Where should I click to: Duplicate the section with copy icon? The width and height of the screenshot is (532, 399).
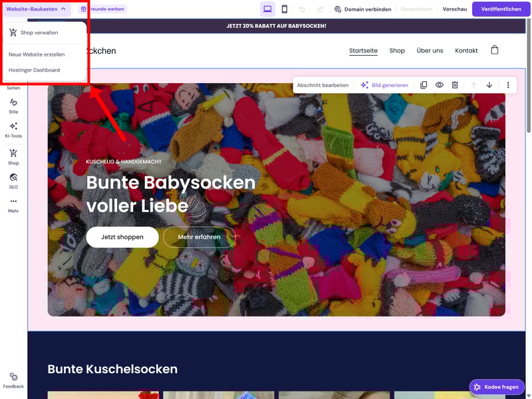424,85
